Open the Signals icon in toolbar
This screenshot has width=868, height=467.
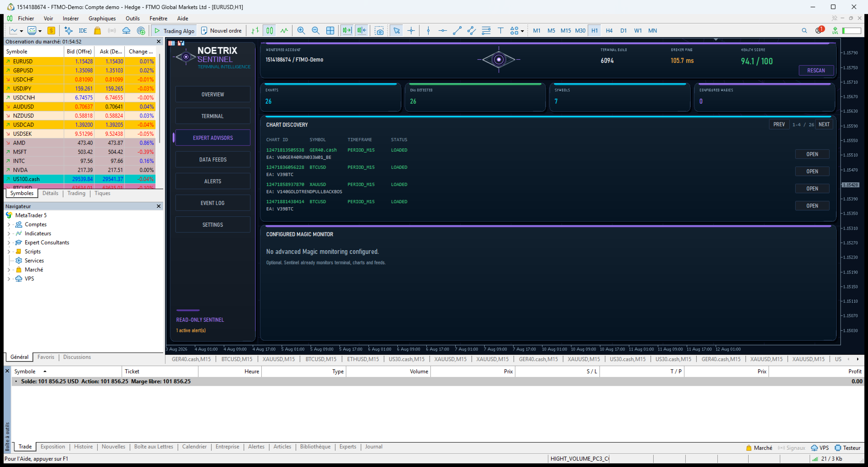pos(112,30)
